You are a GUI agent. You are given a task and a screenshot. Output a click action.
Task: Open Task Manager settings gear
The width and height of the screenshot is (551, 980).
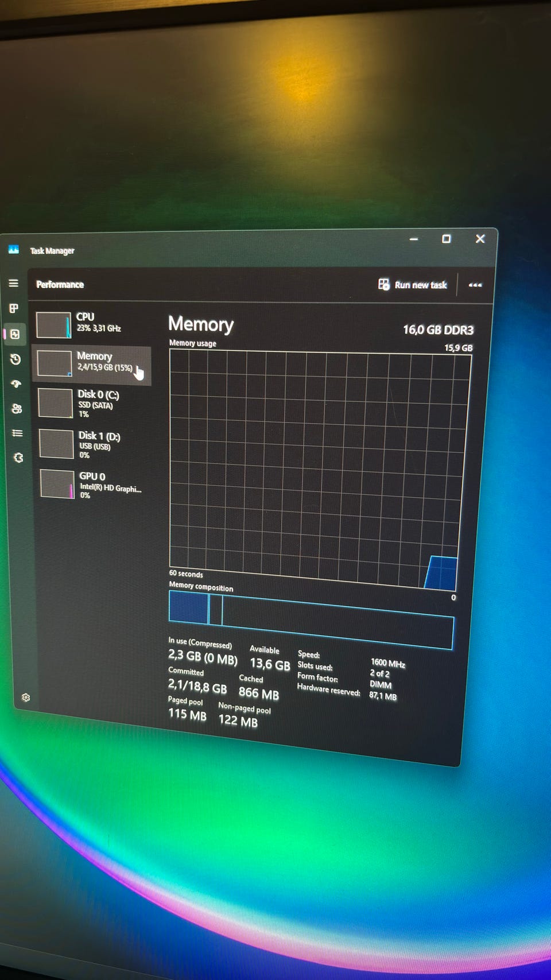click(26, 697)
